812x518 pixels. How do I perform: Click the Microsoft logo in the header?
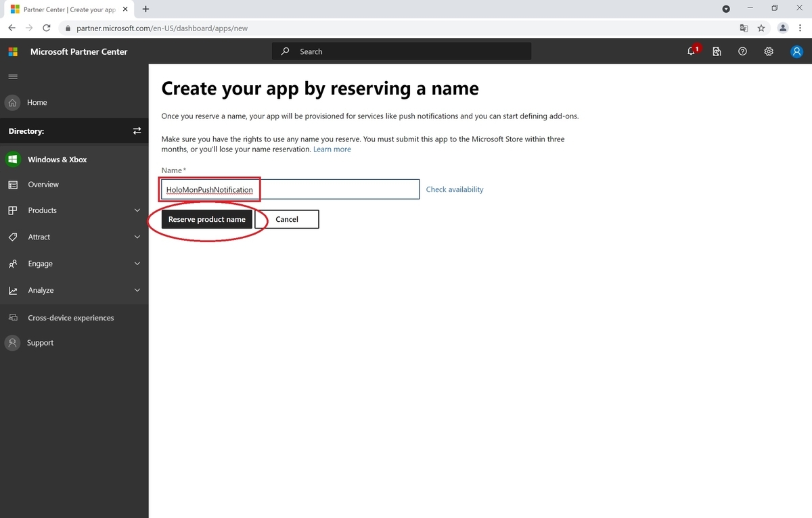(x=13, y=51)
